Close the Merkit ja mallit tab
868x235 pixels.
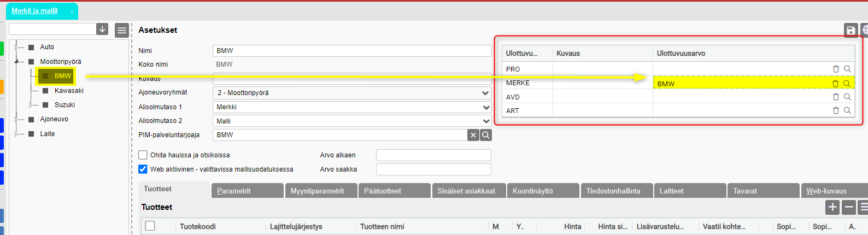(72, 11)
